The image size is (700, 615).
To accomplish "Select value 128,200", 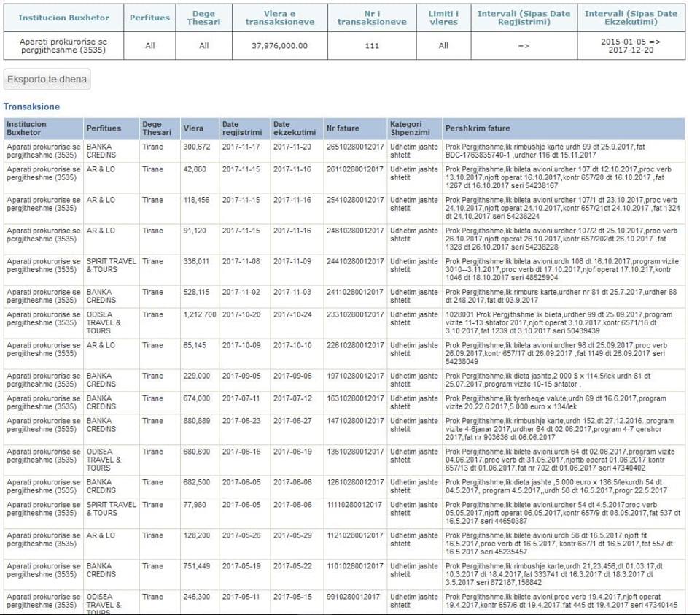I will [x=196, y=535].
